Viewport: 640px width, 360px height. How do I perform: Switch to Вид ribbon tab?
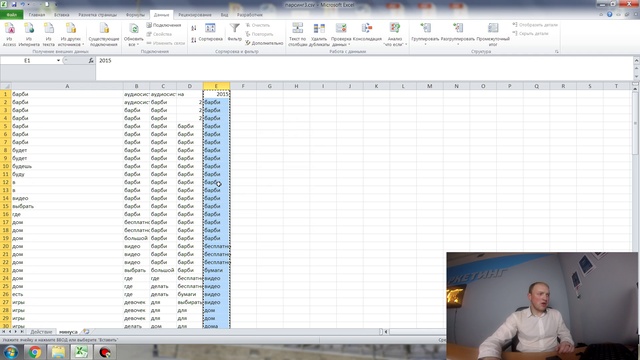[x=224, y=15]
